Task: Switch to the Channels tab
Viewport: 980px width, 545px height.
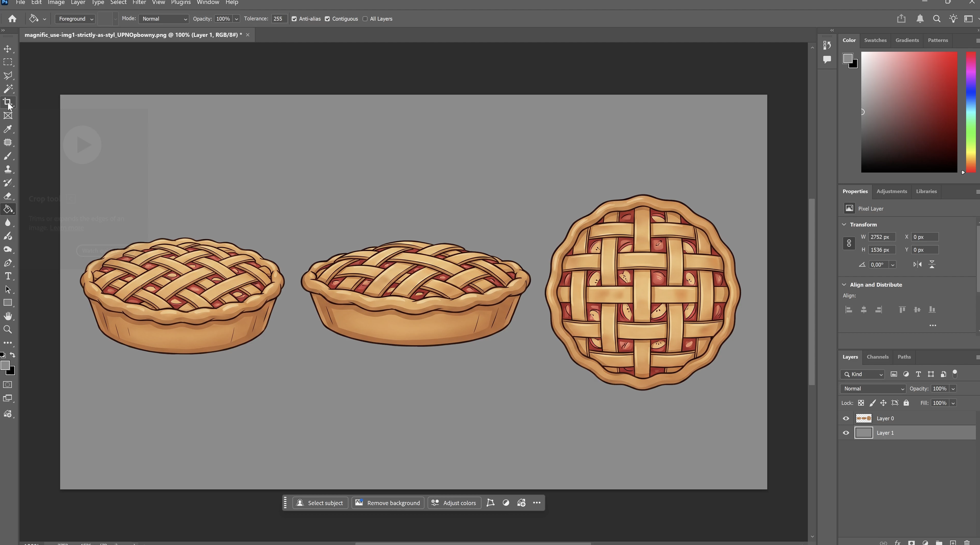Action: (x=877, y=357)
